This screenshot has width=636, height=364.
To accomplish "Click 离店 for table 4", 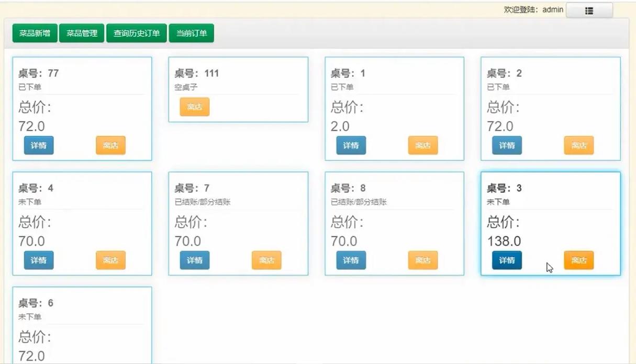I will pos(110,260).
